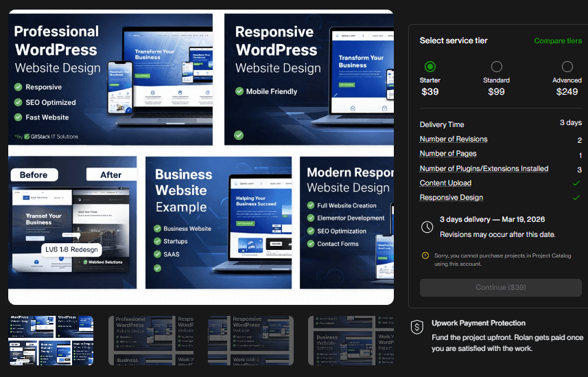
Task: Select the first gallery thumbnail
Action: (51, 341)
